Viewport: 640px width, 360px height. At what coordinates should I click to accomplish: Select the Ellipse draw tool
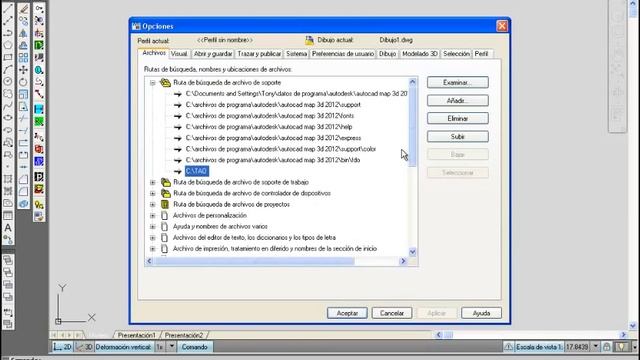8,118
